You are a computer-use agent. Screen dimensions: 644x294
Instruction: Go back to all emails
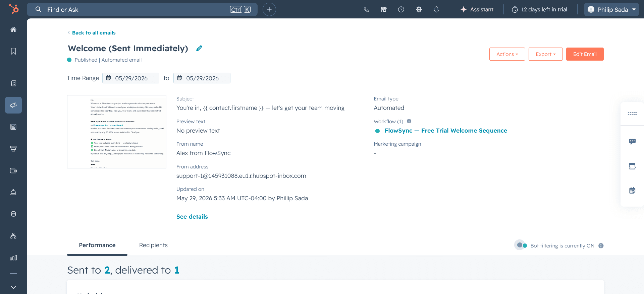91,33
